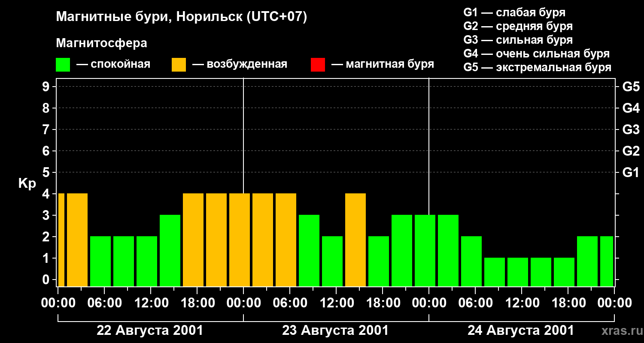644x343 pixels.
Task: Click the narrow orange bar at the chart's start
Action: 61,240
